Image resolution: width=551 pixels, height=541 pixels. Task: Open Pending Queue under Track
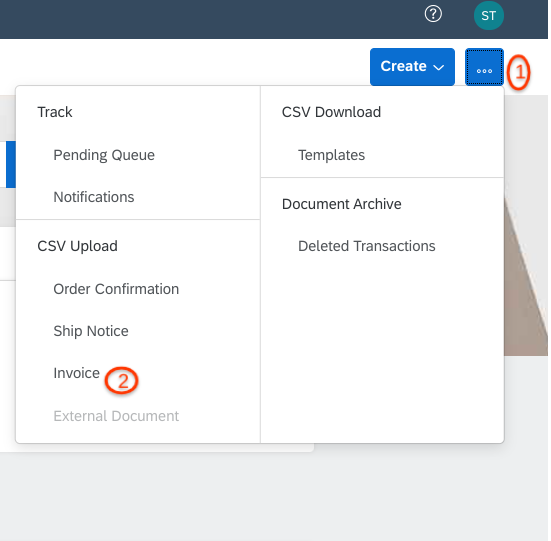pos(104,155)
